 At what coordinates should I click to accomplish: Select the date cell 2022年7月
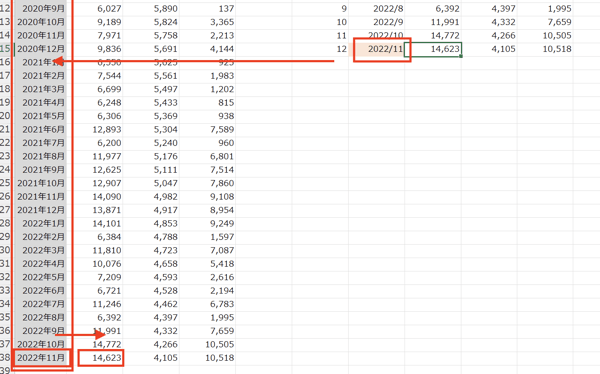click(41, 304)
